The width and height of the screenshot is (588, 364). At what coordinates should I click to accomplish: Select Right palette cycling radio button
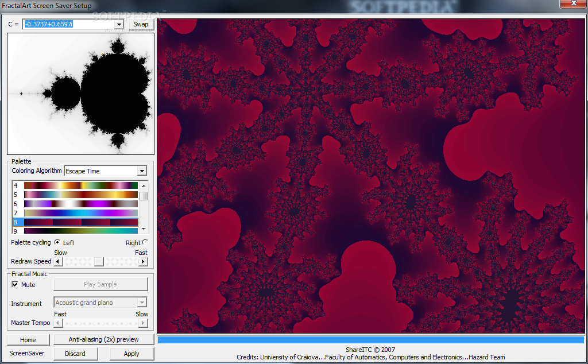(145, 242)
